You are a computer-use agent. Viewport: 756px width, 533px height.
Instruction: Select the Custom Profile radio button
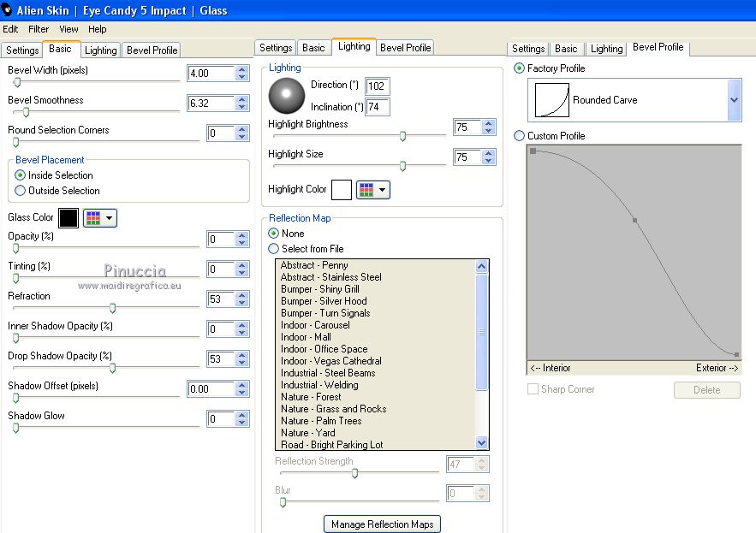pyautogui.click(x=519, y=136)
